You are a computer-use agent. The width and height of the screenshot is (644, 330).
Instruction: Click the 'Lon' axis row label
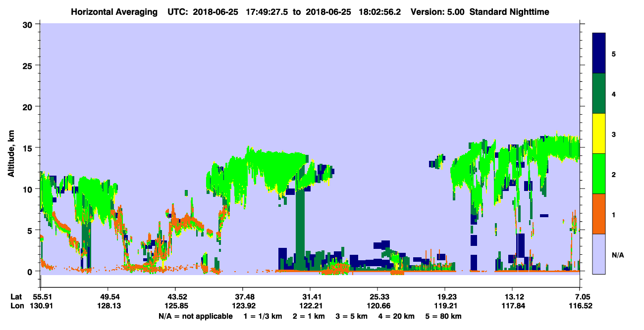pos(16,306)
